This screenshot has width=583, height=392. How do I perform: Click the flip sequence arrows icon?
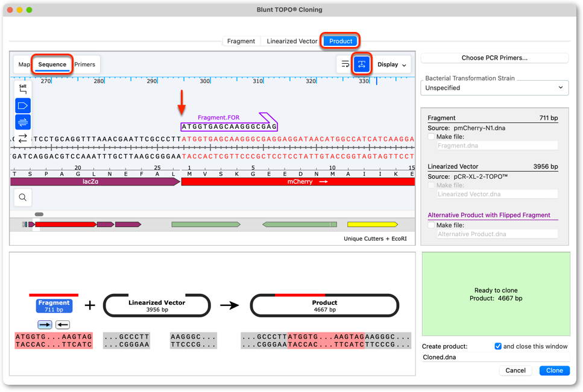tap(23, 138)
